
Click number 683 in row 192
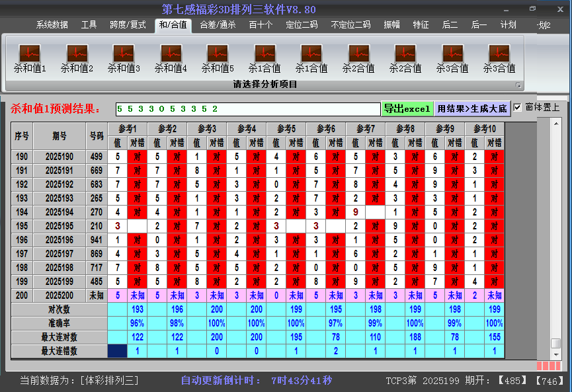97,184
